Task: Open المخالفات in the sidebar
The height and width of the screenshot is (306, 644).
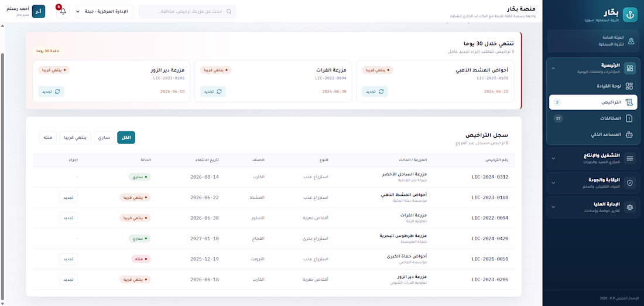Action: coord(593,118)
